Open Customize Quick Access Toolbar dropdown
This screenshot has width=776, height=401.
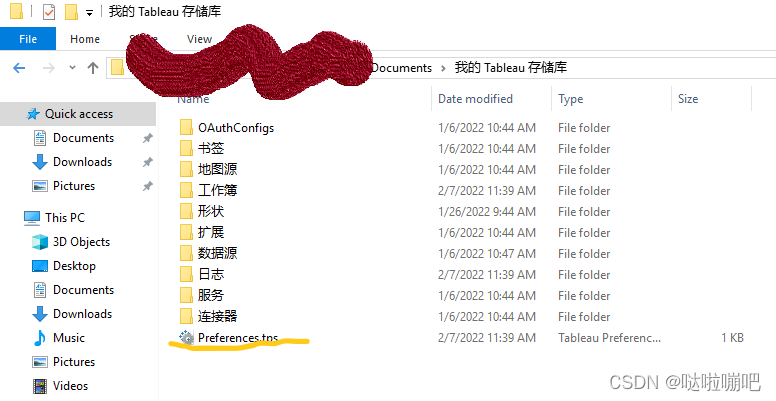point(89,12)
